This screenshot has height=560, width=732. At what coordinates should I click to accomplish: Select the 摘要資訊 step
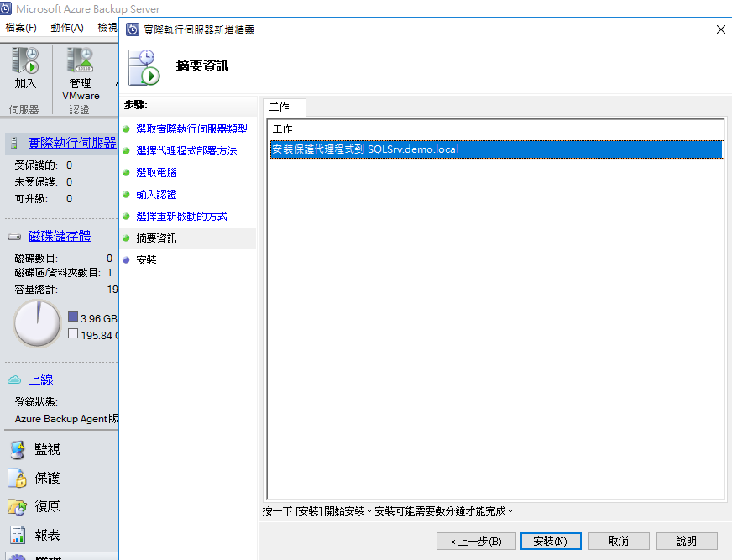(x=188, y=238)
